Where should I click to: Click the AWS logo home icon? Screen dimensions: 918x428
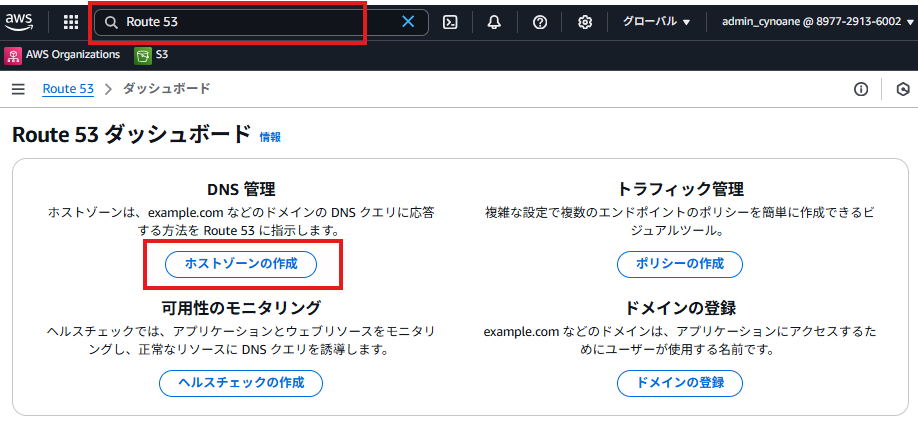pyautogui.click(x=19, y=22)
